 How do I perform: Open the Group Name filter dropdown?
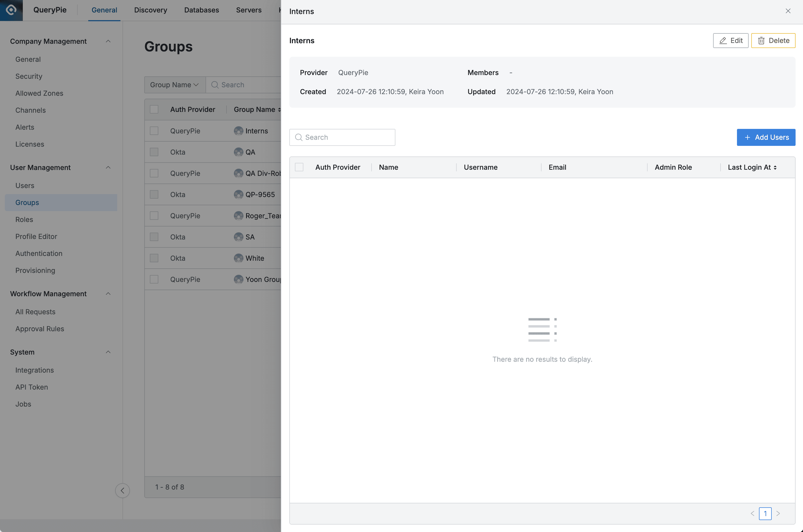click(174, 85)
